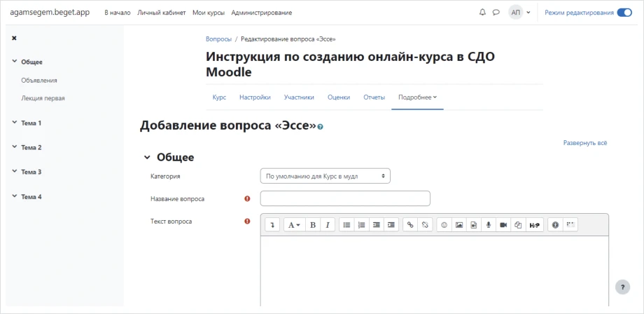
Task: Insert a link in the editor
Action: [x=410, y=225]
